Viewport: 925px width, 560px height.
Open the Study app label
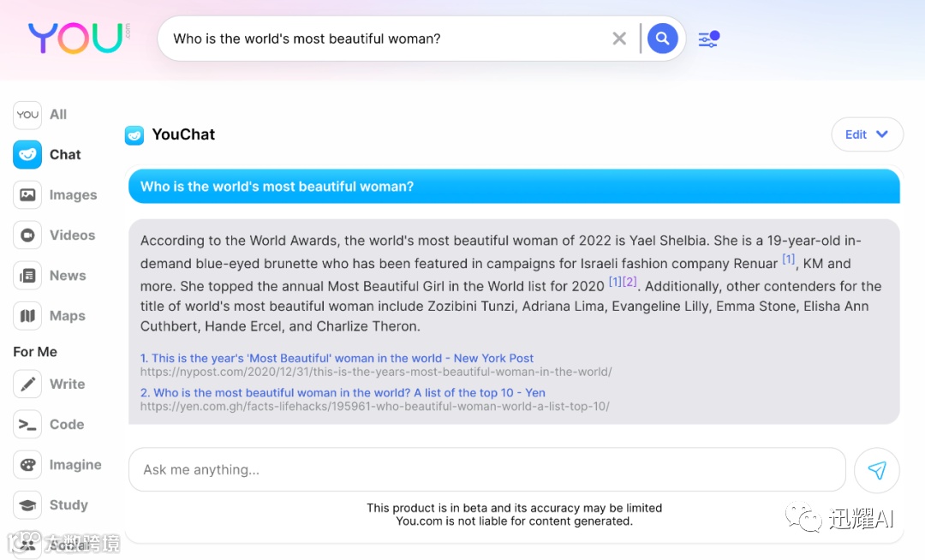point(69,505)
